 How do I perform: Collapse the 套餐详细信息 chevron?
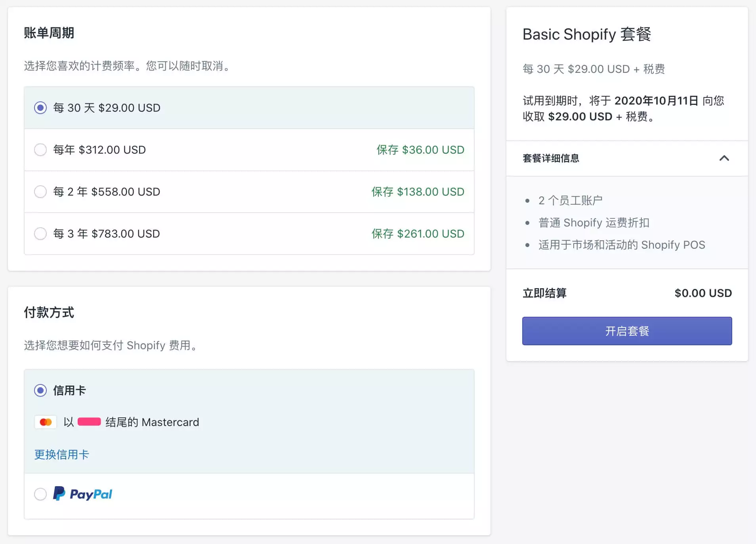click(x=724, y=158)
